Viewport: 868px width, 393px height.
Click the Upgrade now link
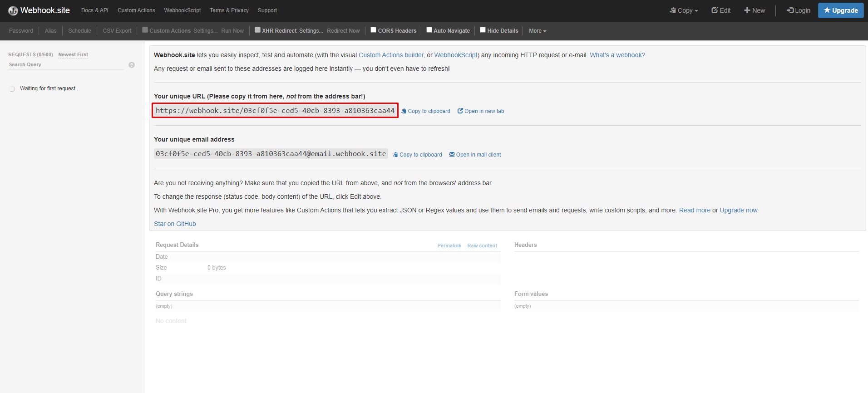click(x=738, y=210)
